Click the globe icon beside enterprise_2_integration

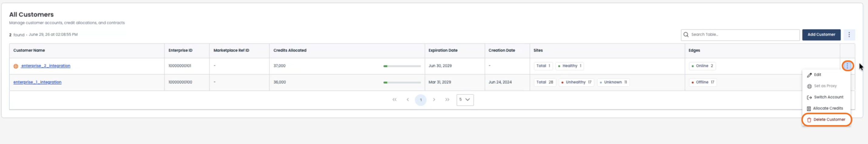pos(16,66)
